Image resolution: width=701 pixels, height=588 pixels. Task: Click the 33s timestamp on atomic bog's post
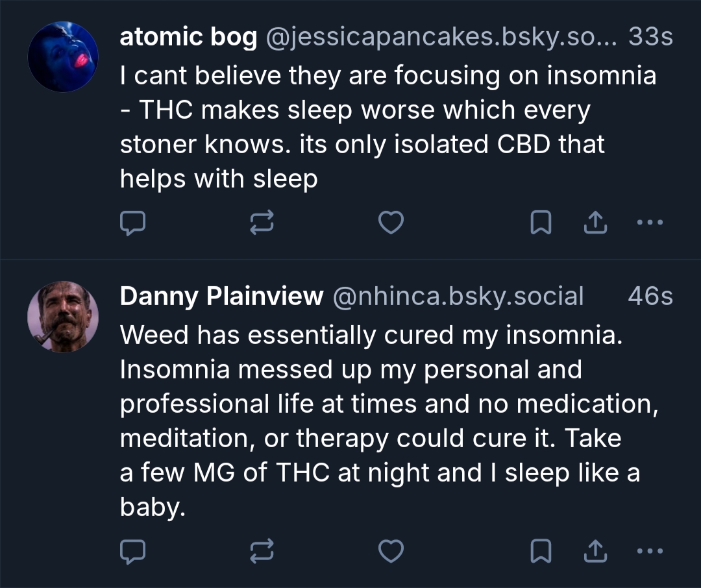(650, 38)
